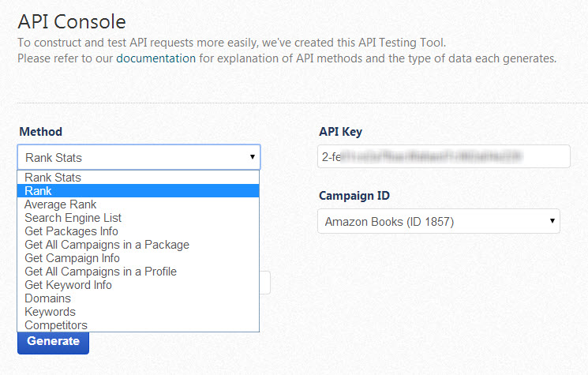
Task: Choose Competitors at the list bottom
Action: pyautogui.click(x=56, y=325)
